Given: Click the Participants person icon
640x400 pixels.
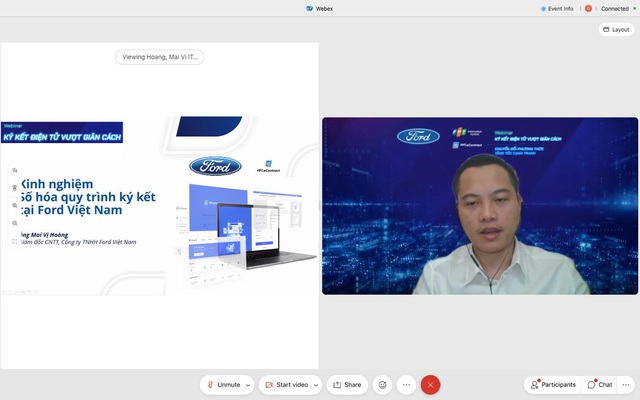Looking at the screenshot, I should 534,385.
